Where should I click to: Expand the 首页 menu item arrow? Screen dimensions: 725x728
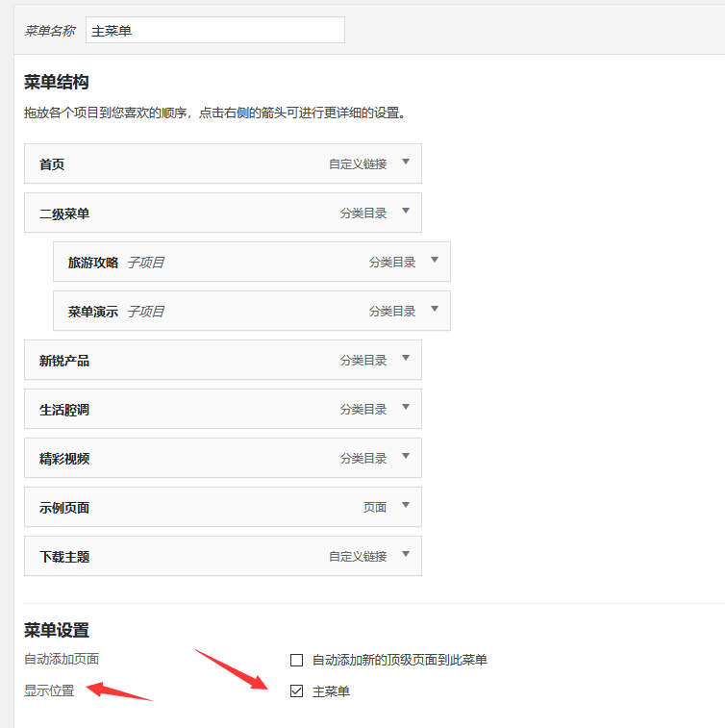406,163
